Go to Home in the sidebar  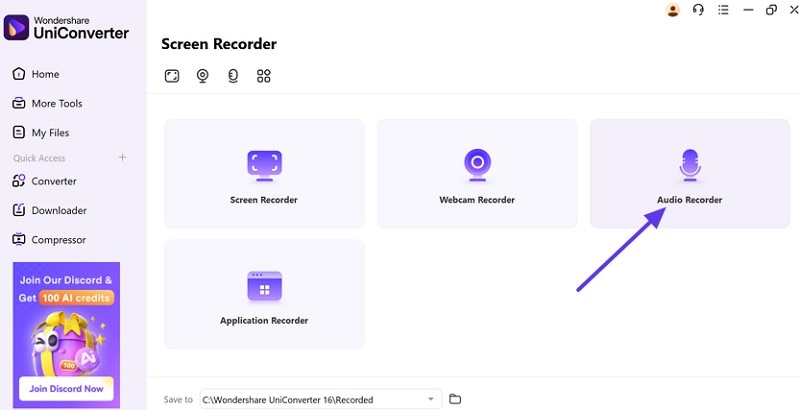[36, 74]
